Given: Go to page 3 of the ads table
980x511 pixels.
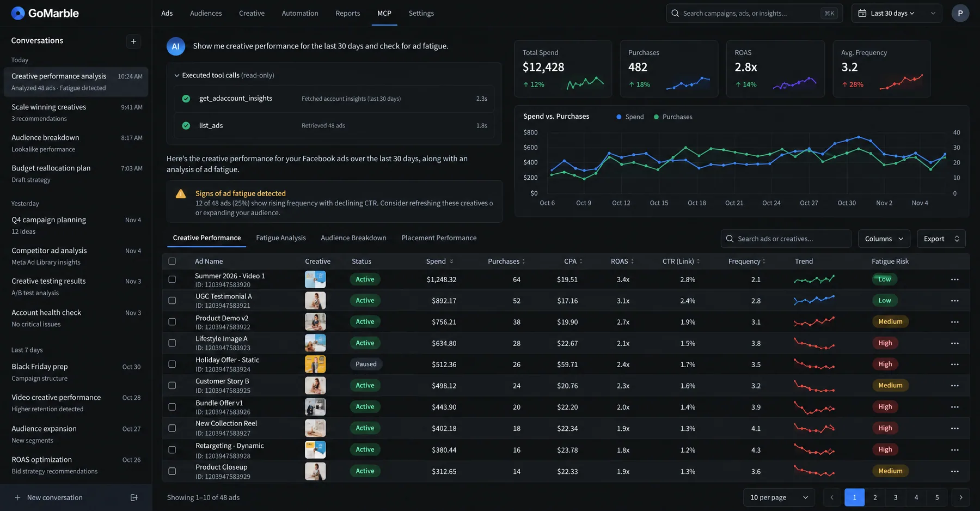Looking at the screenshot, I should (896, 497).
